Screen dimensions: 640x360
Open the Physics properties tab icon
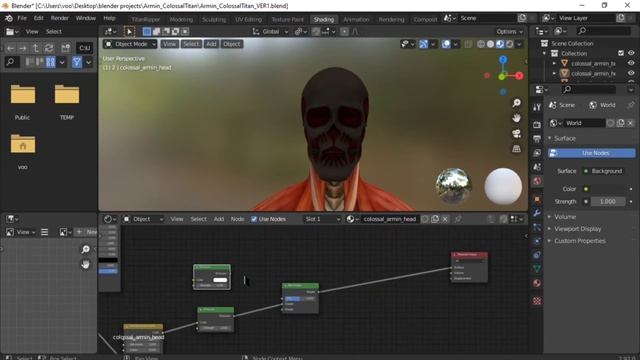(537, 241)
